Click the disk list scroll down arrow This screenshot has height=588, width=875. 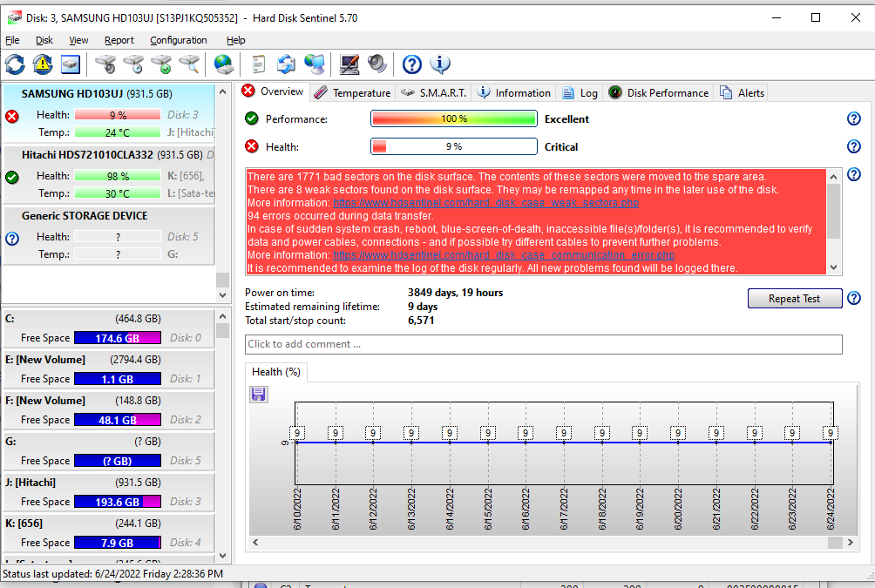click(x=222, y=295)
